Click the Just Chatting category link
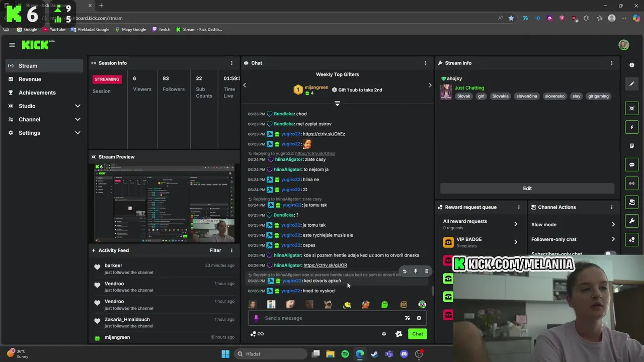The height and width of the screenshot is (362, 644). coord(469,88)
